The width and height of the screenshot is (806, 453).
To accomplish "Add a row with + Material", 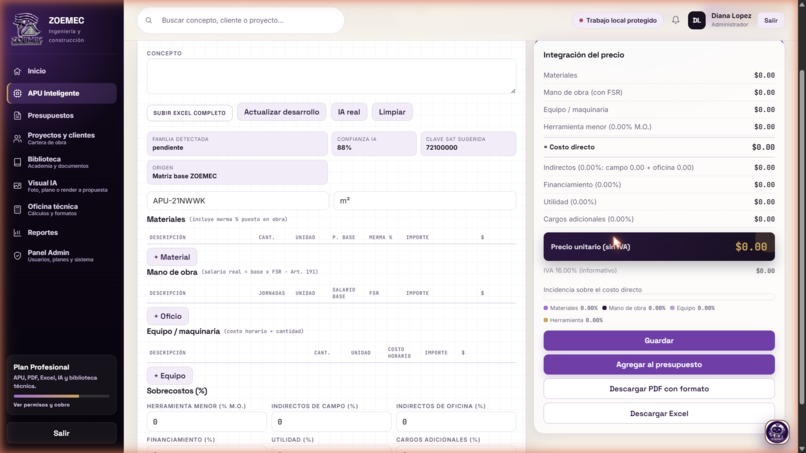I will (172, 257).
